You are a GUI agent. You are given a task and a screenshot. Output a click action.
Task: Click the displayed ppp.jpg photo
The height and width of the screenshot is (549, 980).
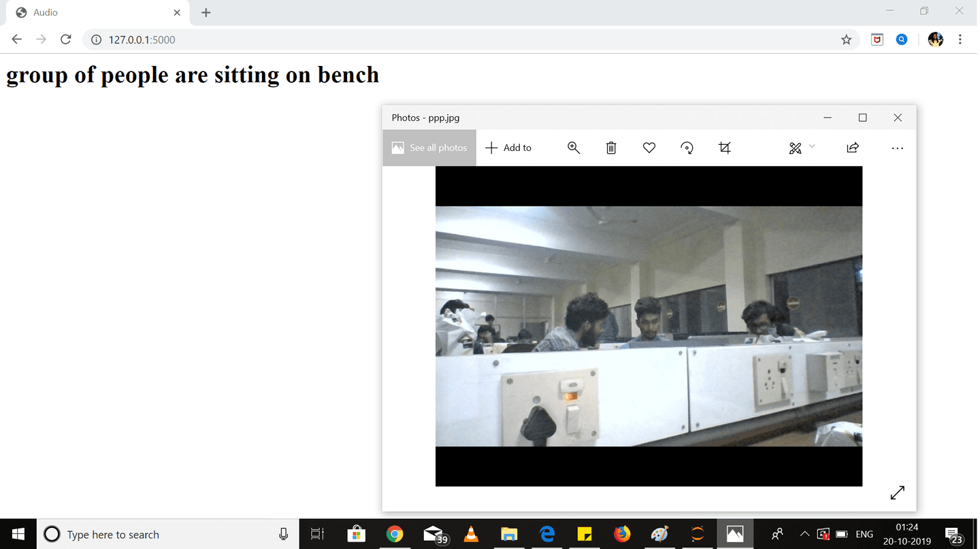tap(649, 326)
